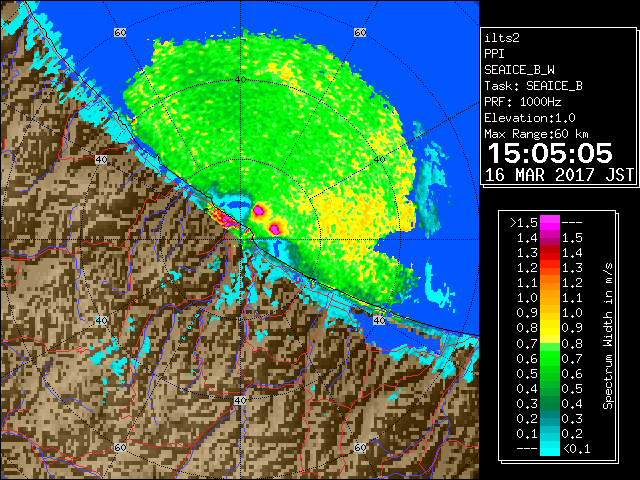
Task: Click the "60" ring label in northwest ocean area
Action: [x=120, y=33]
